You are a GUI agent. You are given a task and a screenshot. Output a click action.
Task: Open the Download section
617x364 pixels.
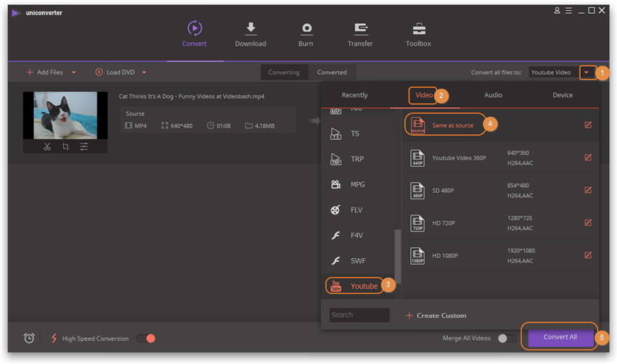tap(250, 34)
